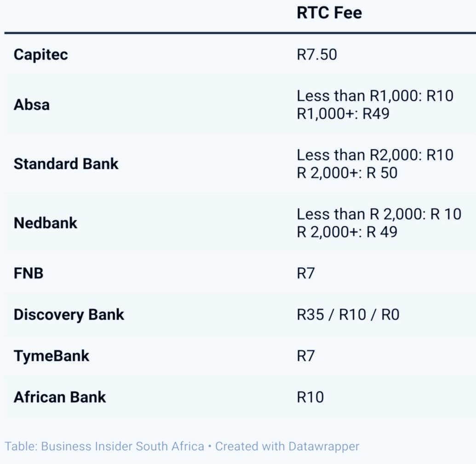This screenshot has height=464, width=476.
Task: Open the 'Created with Datawrapper' credit link
Action: click(287, 446)
